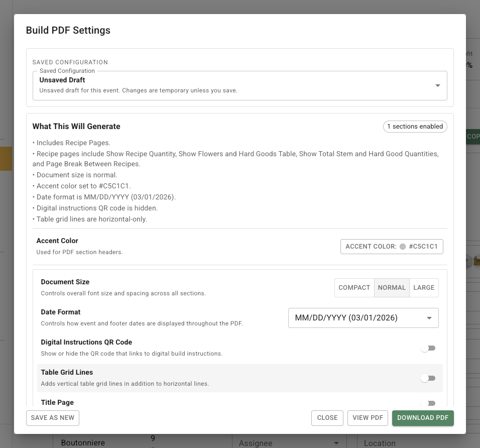
Task: Open the Saved Configuration dropdown
Action: [x=239, y=85]
